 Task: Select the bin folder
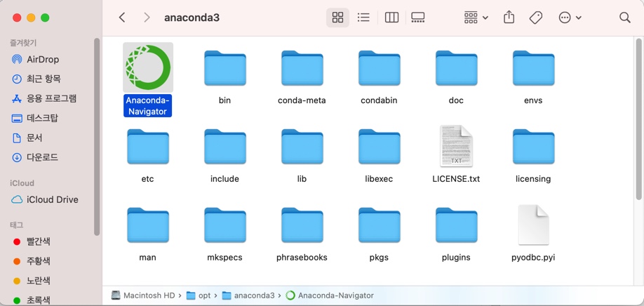coord(225,68)
